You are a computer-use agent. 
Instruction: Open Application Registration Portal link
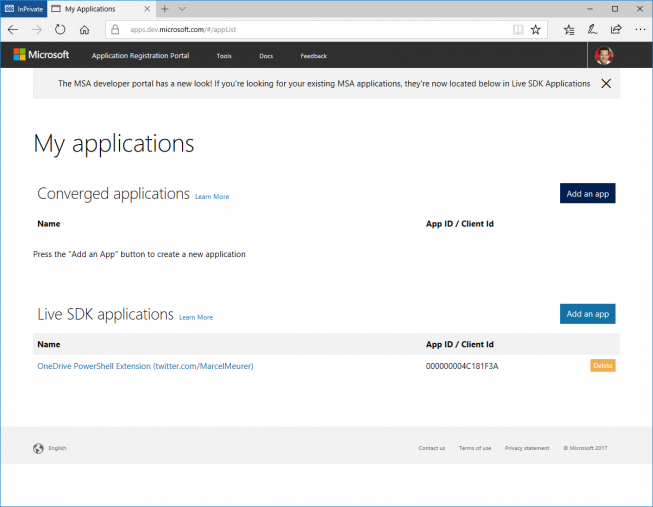[x=140, y=55]
